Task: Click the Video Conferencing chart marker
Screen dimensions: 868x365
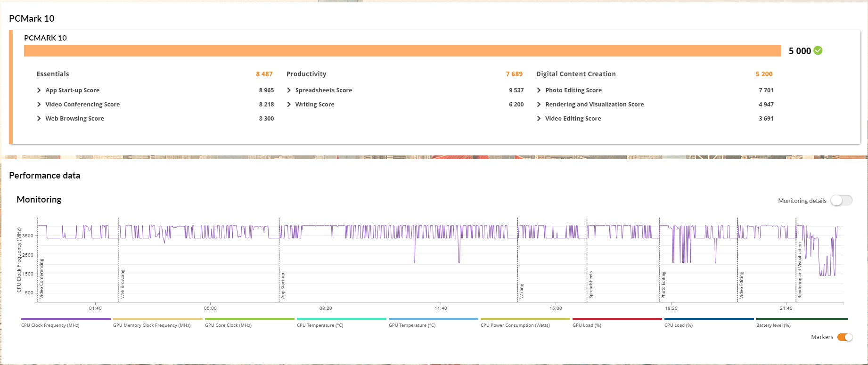Action: pos(41,278)
